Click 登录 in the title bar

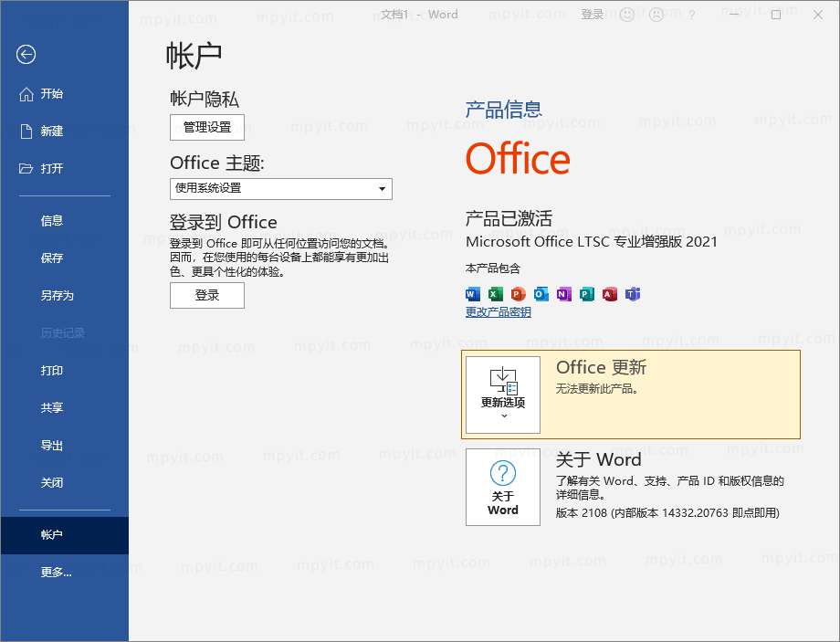pyautogui.click(x=593, y=15)
